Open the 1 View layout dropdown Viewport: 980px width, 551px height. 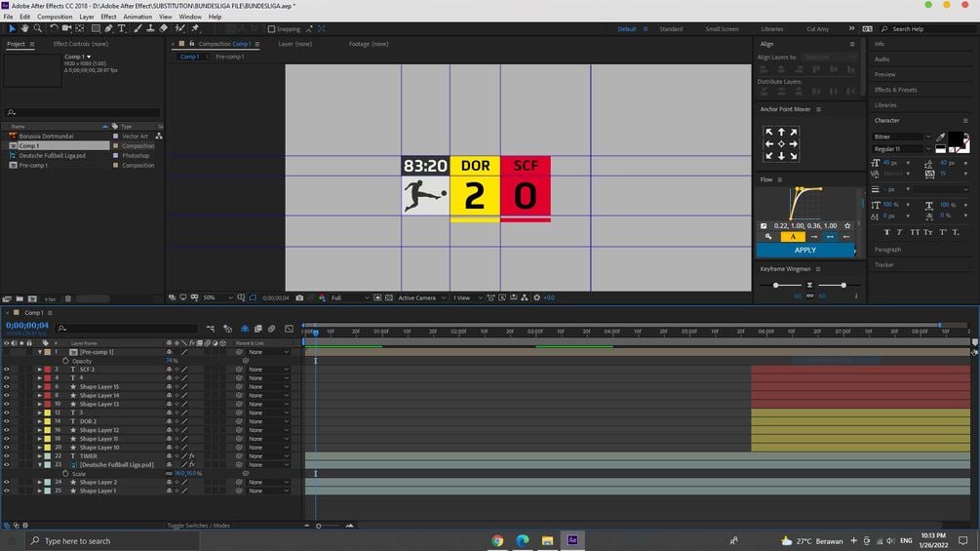click(x=467, y=298)
